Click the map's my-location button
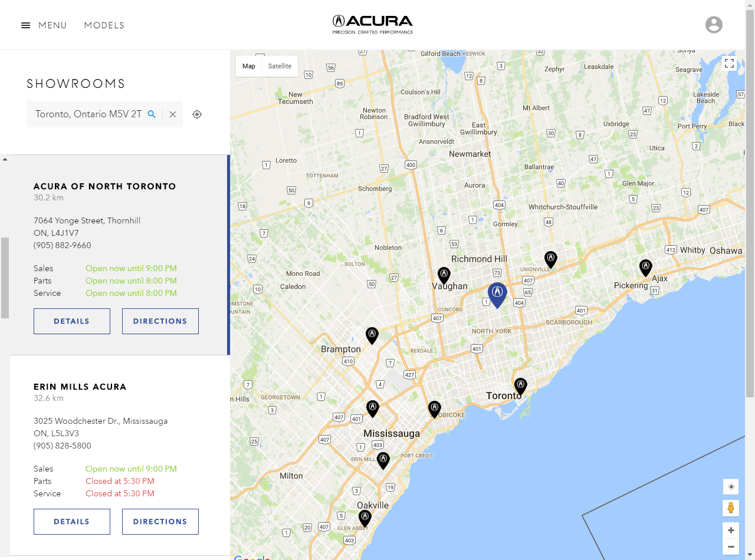Screen dimensions: 755x560 (x=731, y=486)
